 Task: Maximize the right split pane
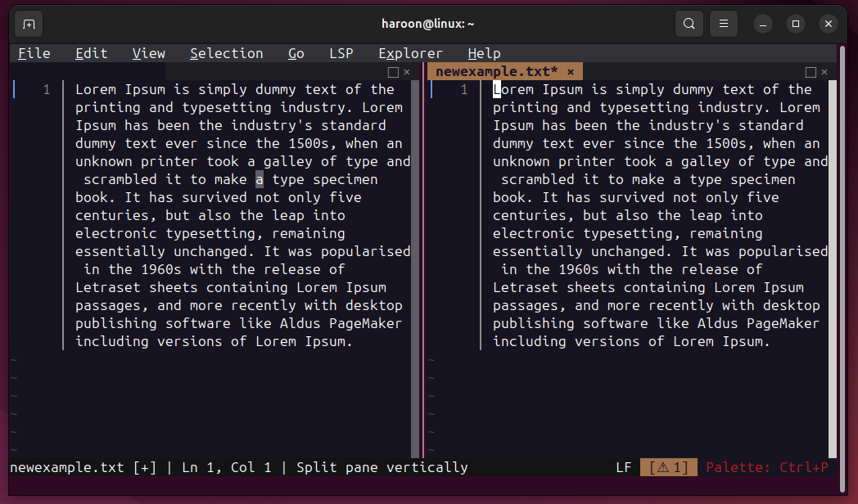[x=811, y=72]
